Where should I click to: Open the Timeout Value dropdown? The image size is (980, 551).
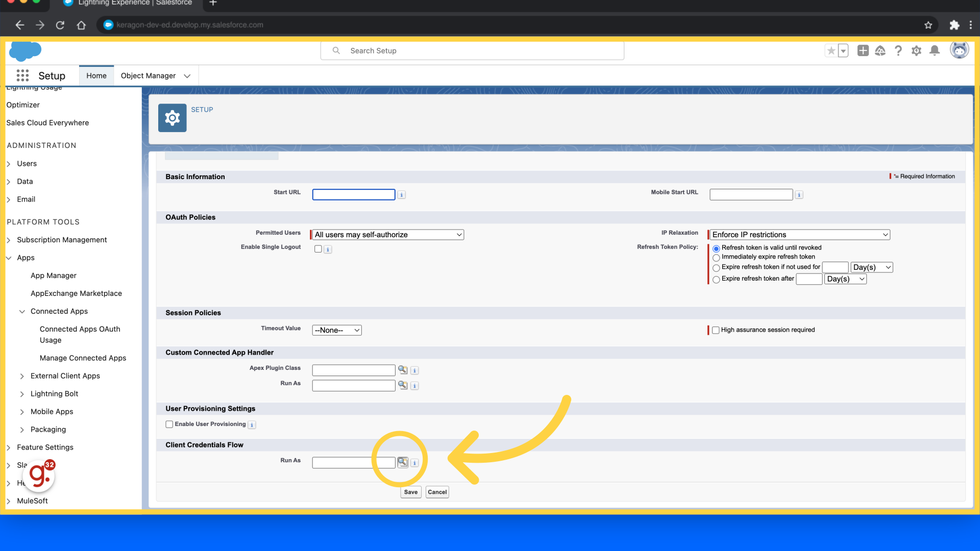[337, 331]
